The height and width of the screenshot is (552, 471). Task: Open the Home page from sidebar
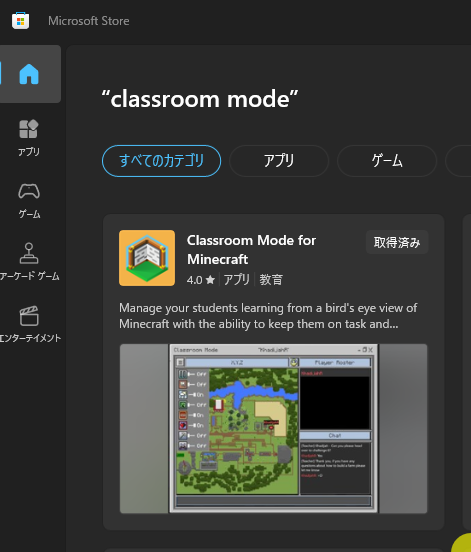tap(29, 74)
